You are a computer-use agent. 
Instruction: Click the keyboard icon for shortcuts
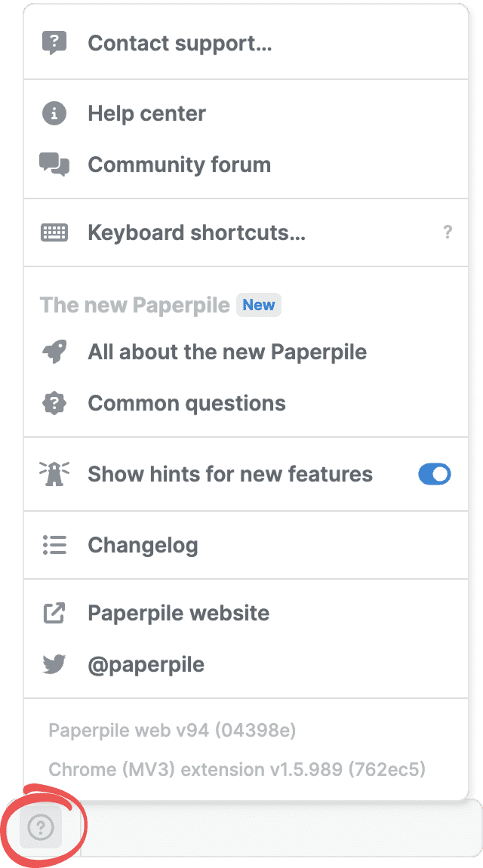[x=54, y=232]
